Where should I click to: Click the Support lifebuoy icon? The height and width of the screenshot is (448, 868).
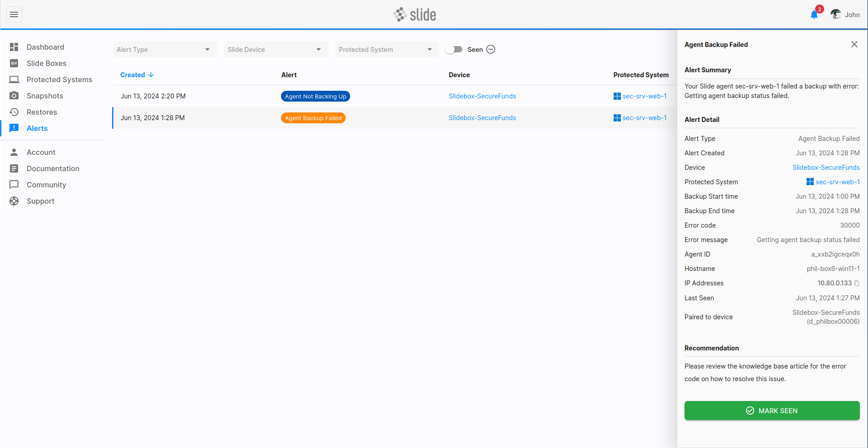[x=14, y=201]
